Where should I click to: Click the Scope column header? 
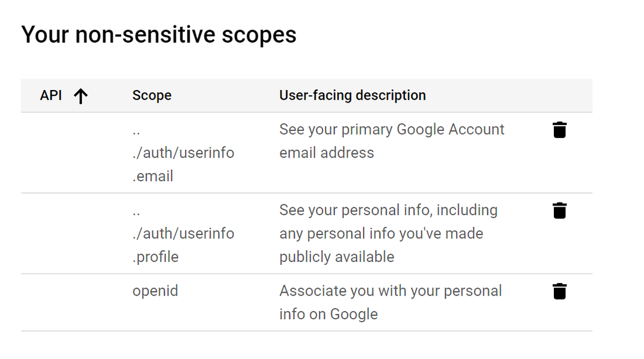(152, 95)
